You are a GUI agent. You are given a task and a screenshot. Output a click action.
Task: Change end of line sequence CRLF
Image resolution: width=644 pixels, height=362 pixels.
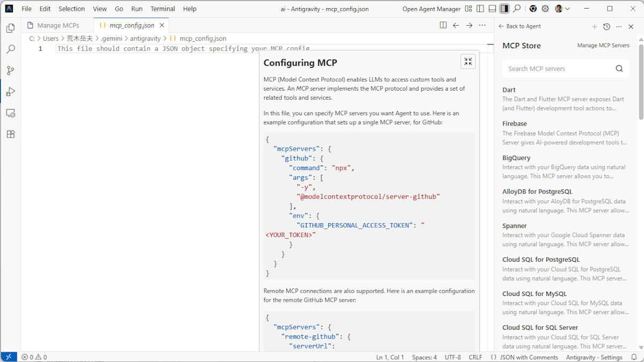(475, 357)
